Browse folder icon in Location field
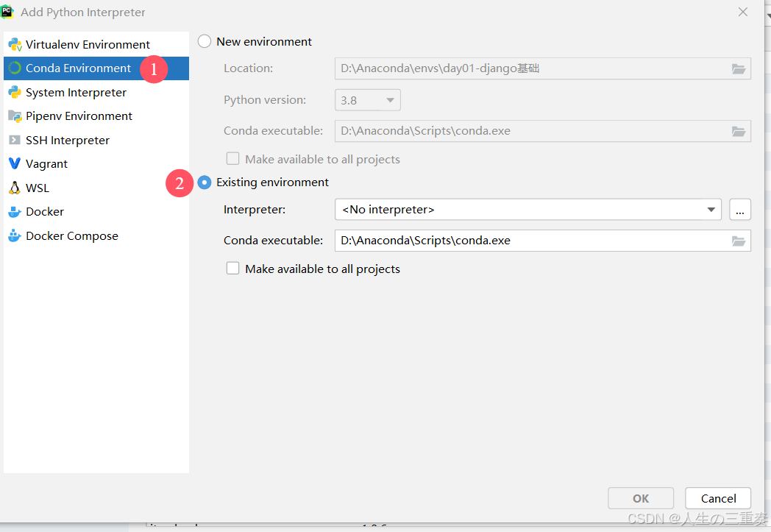 click(739, 69)
